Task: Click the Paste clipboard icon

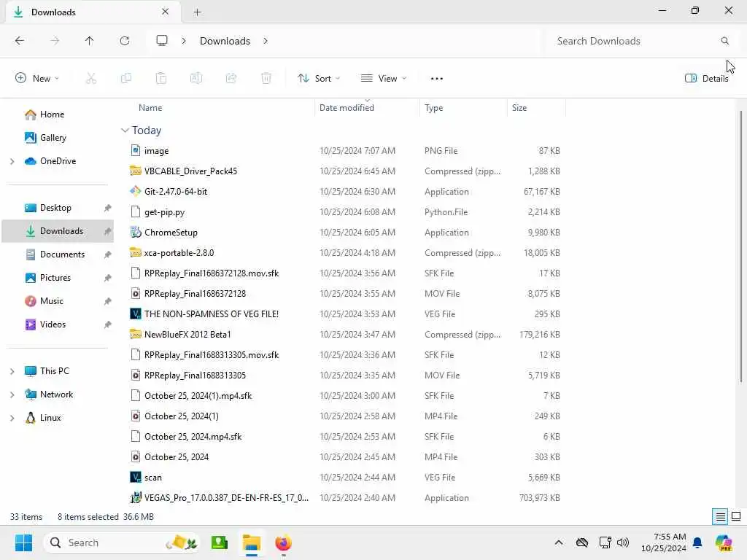Action: pyautogui.click(x=161, y=78)
